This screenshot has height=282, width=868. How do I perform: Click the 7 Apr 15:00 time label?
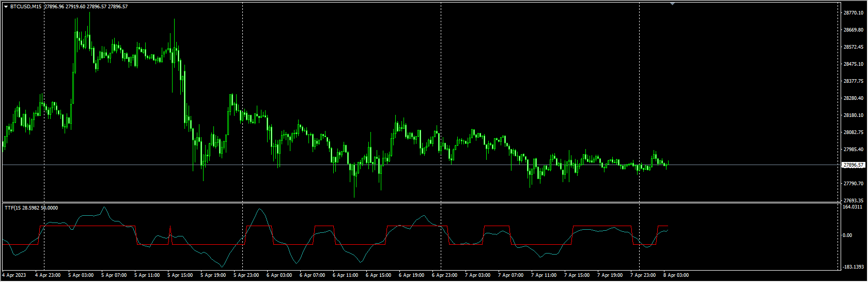click(577, 275)
